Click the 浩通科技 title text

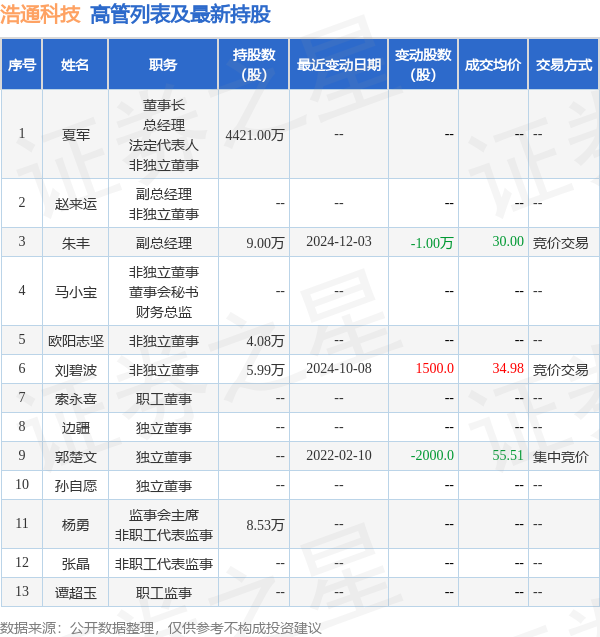(x=40, y=15)
